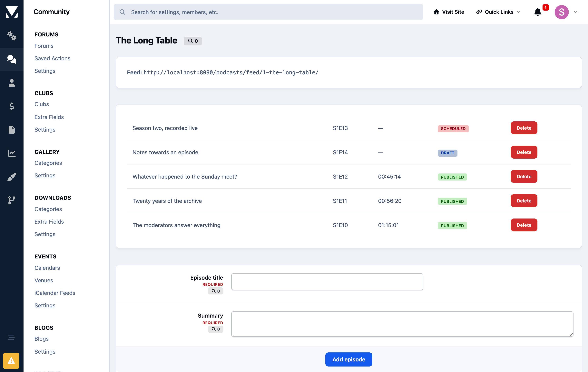Open Calendars under EVENTS
This screenshot has width=588, height=372.
coord(47,268)
